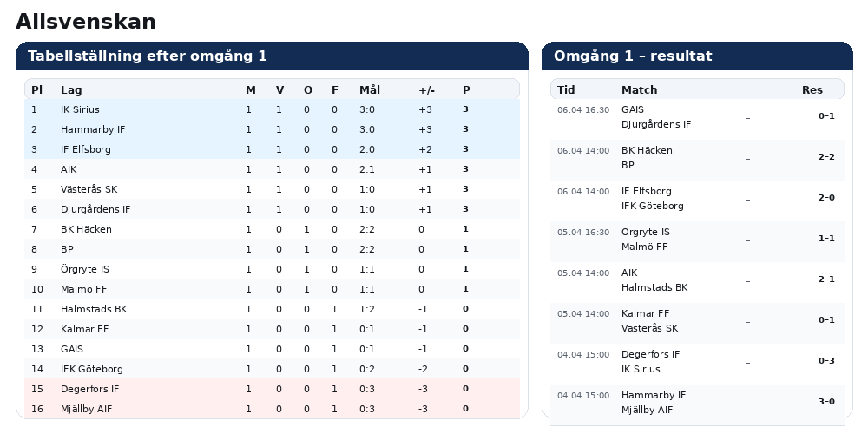Sort standings by the Mål column header

(369, 89)
